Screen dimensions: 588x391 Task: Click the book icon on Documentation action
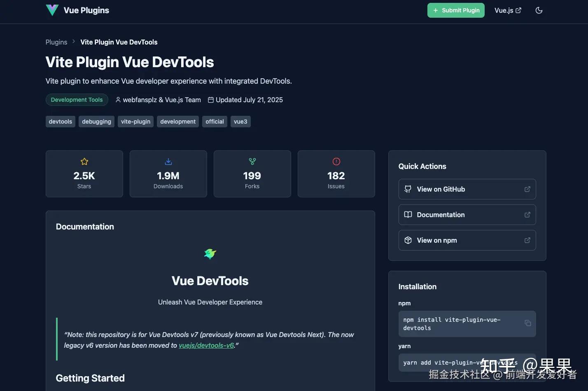(408, 215)
